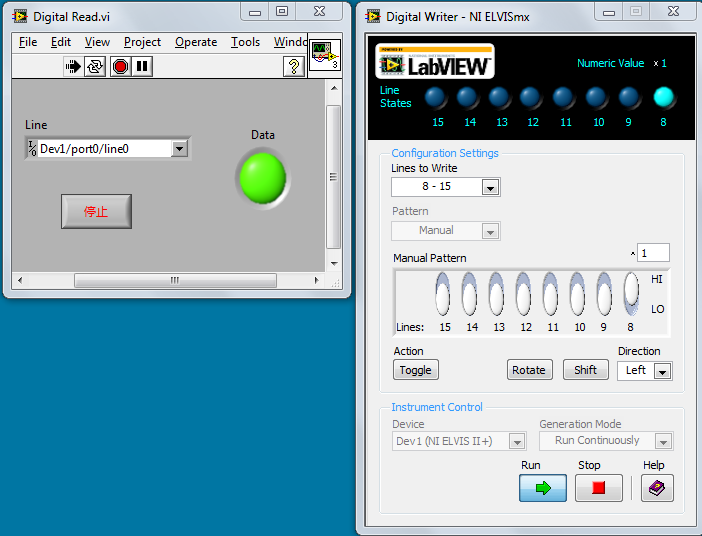Click the red 停止 stop button
The height and width of the screenshot is (536, 702).
pyautogui.click(x=96, y=211)
